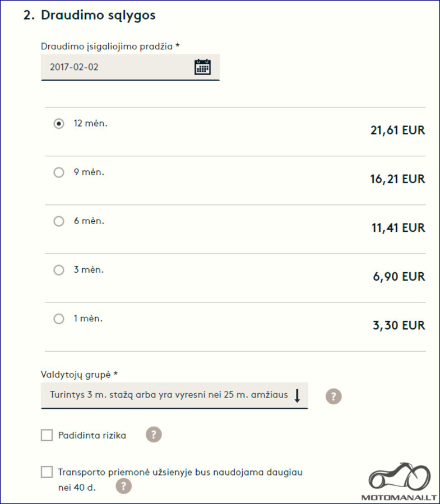This screenshot has width=440, height=504.
Task: Click help icon next to Padidinta rizika
Action: 154,435
